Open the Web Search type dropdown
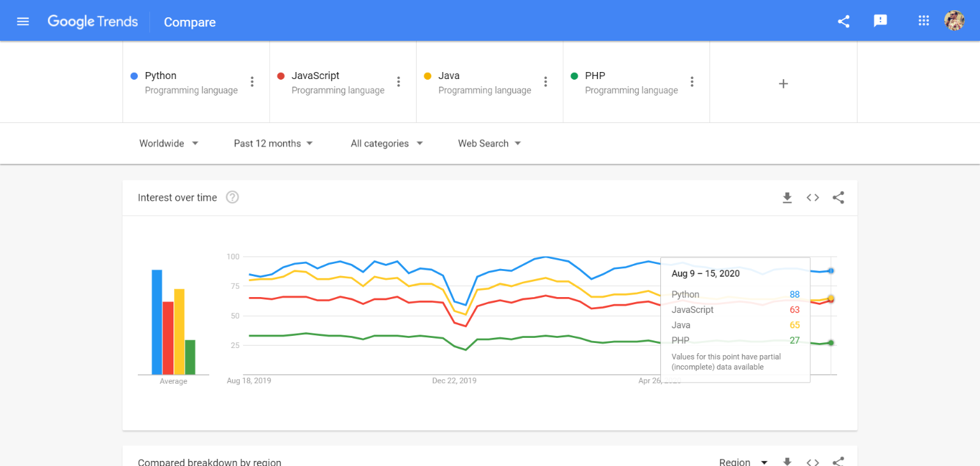 tap(489, 143)
